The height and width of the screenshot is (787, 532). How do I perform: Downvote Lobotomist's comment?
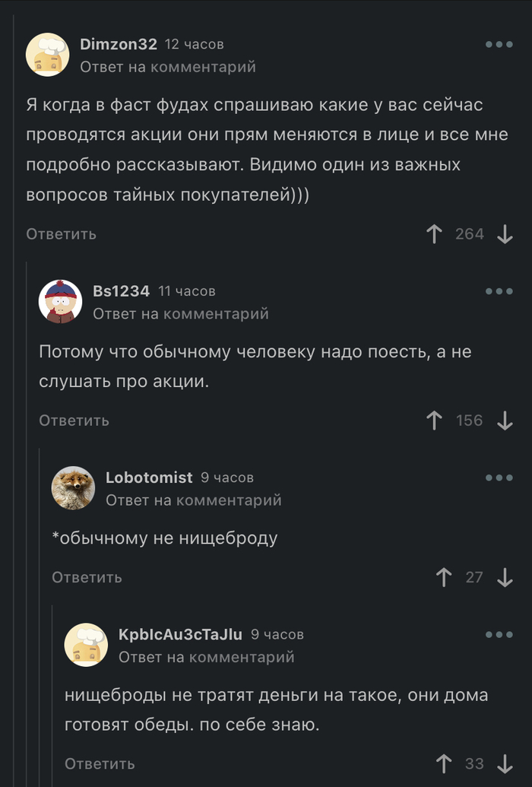tap(505, 577)
